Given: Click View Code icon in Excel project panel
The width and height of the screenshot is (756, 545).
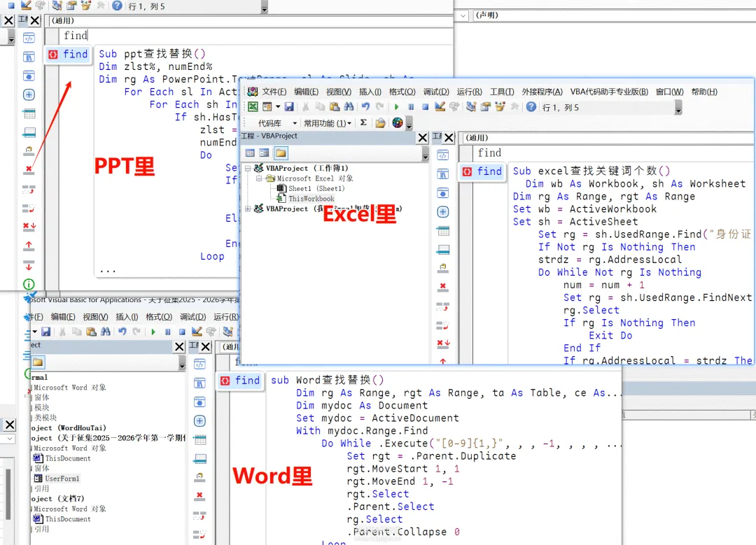Looking at the screenshot, I should [250, 153].
